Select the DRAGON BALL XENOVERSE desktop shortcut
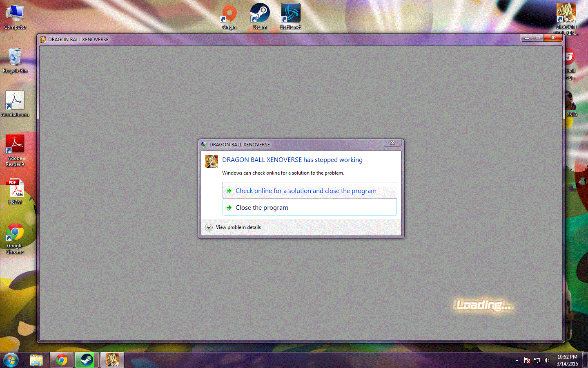 566,19
